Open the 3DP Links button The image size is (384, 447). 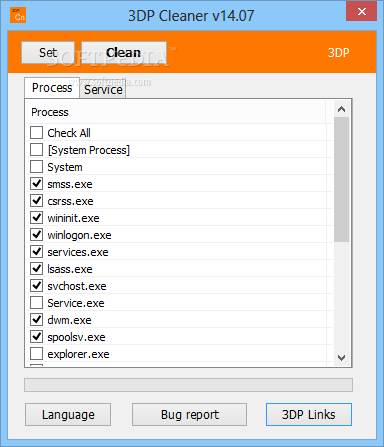click(309, 415)
